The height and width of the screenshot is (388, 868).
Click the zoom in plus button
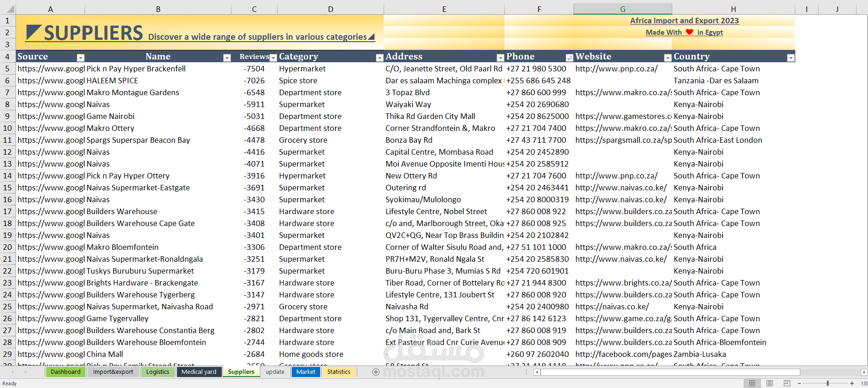click(852, 383)
